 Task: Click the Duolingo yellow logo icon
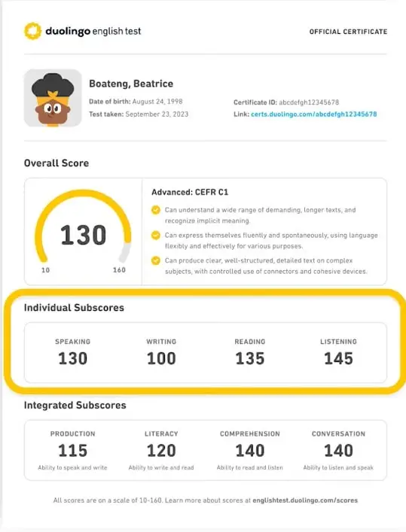point(33,31)
